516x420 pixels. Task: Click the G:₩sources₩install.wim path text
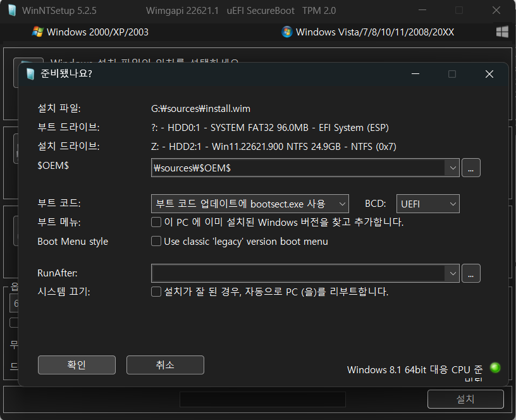(x=200, y=109)
